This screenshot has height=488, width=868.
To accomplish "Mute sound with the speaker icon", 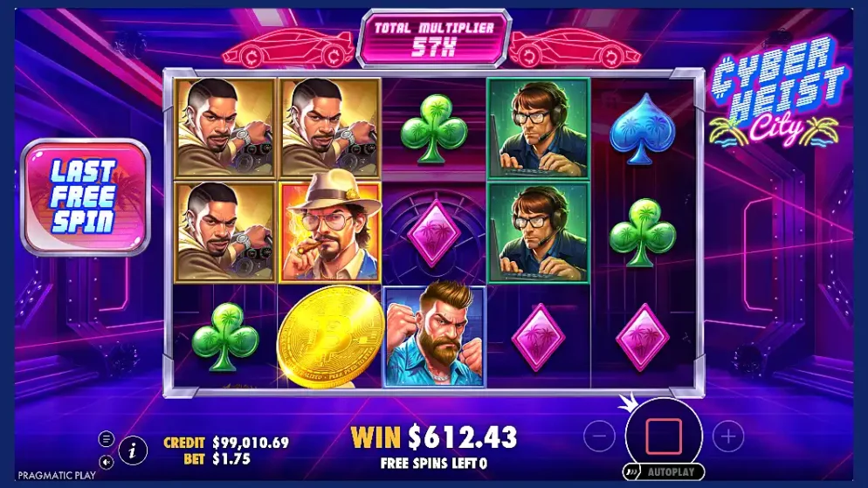I will tap(107, 462).
